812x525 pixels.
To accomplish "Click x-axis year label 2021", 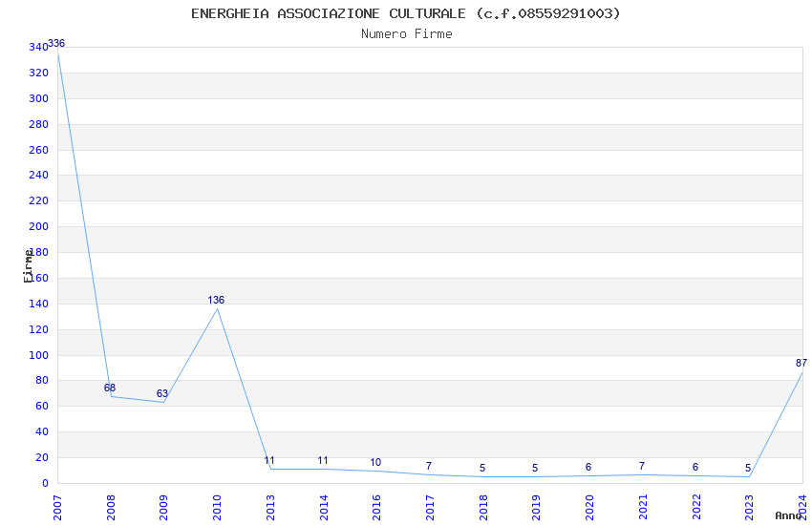I will pyautogui.click(x=643, y=508).
